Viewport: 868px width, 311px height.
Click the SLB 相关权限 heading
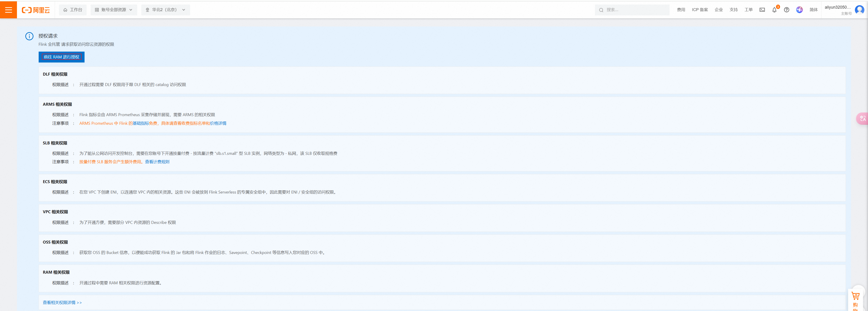[x=55, y=143]
